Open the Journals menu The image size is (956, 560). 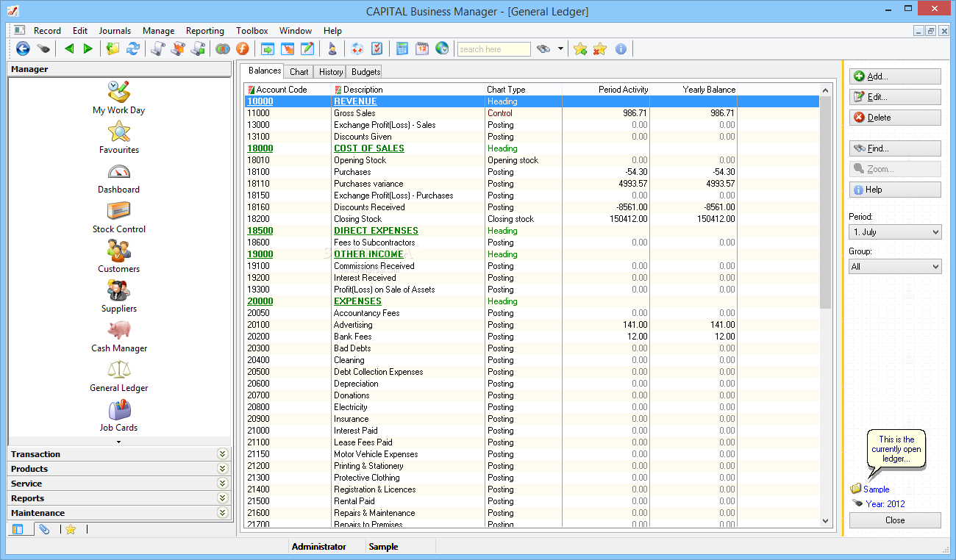115,31
